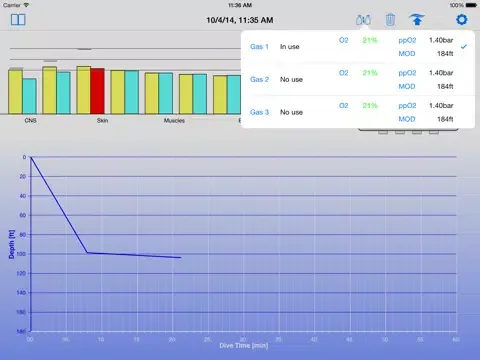Select the Gas 1 row label

coord(259,47)
